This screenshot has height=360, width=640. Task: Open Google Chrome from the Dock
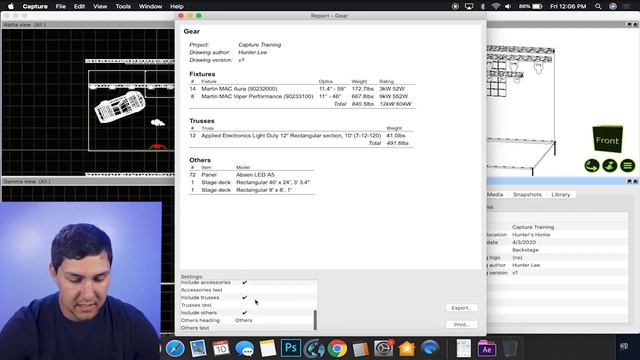pyautogui.click(x=337, y=349)
